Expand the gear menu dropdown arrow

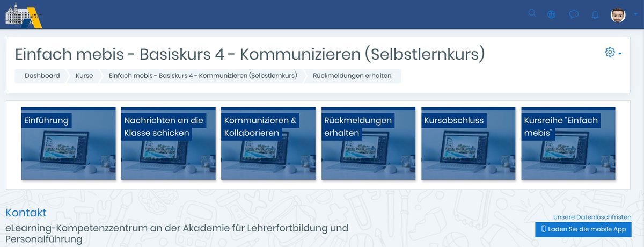(620, 53)
